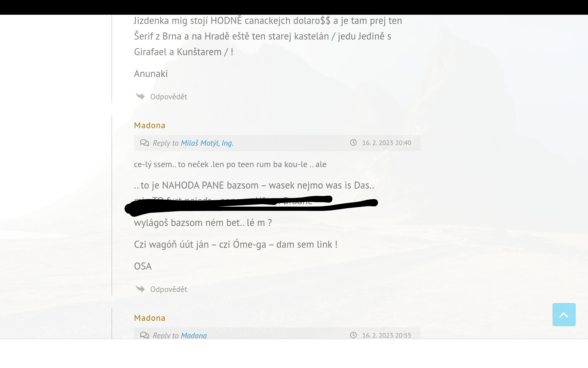Click Odpovědět under the OSA comment

coord(169,289)
